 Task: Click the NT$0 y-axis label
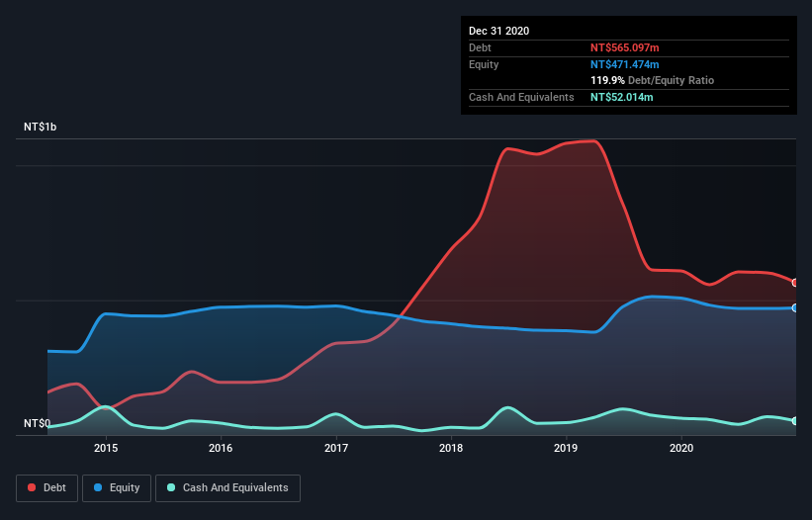(38, 423)
